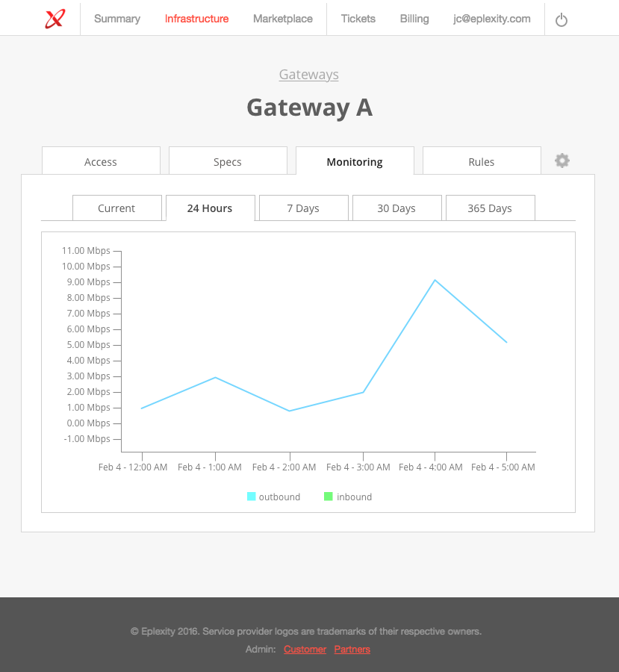This screenshot has height=672, width=619.
Task: Open the Partners admin link
Action: [352, 650]
